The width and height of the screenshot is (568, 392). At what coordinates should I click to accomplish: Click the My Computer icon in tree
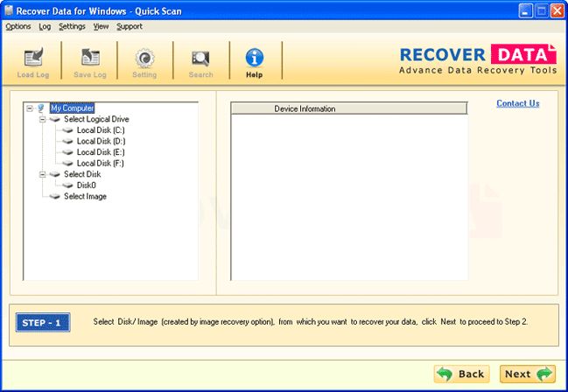click(40, 108)
